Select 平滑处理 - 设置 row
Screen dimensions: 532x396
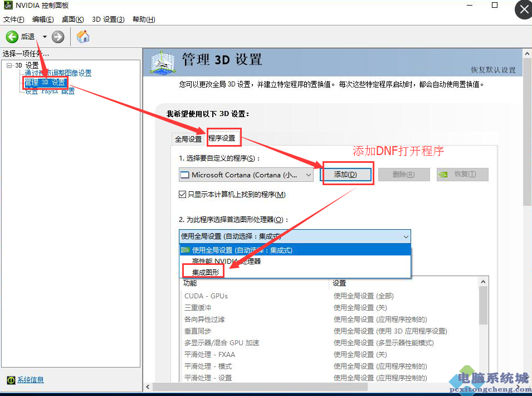pos(329,378)
